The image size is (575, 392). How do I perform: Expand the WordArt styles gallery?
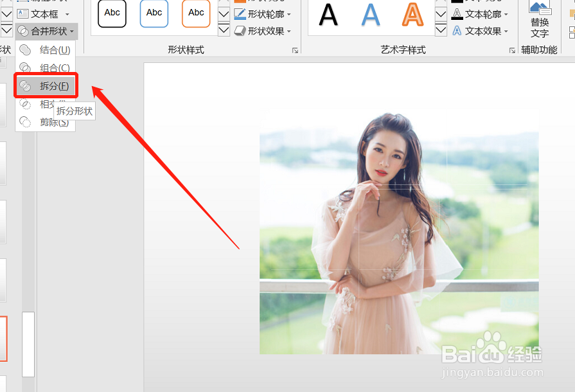coord(441,30)
